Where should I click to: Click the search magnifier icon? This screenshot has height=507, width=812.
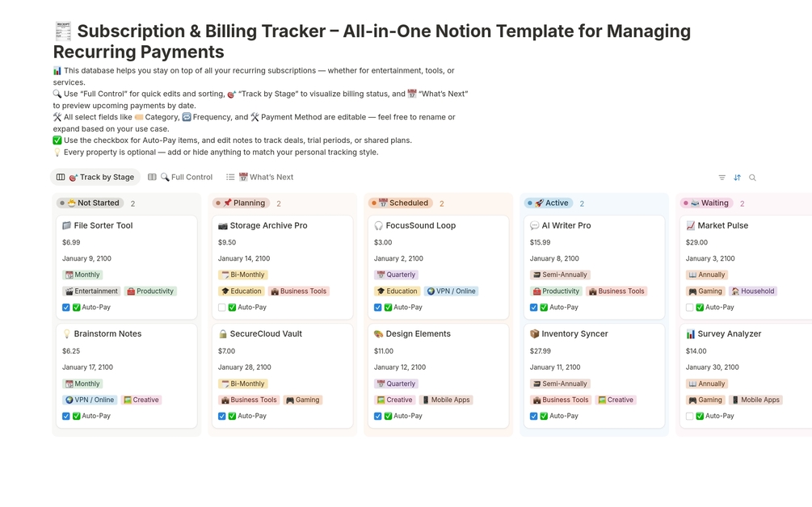(752, 178)
